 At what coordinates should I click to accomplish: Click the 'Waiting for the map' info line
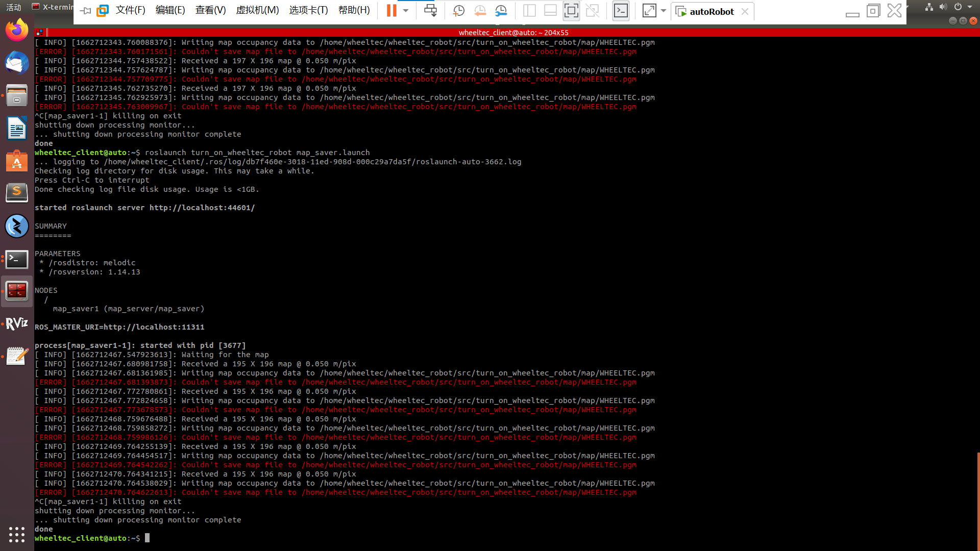tap(152, 355)
